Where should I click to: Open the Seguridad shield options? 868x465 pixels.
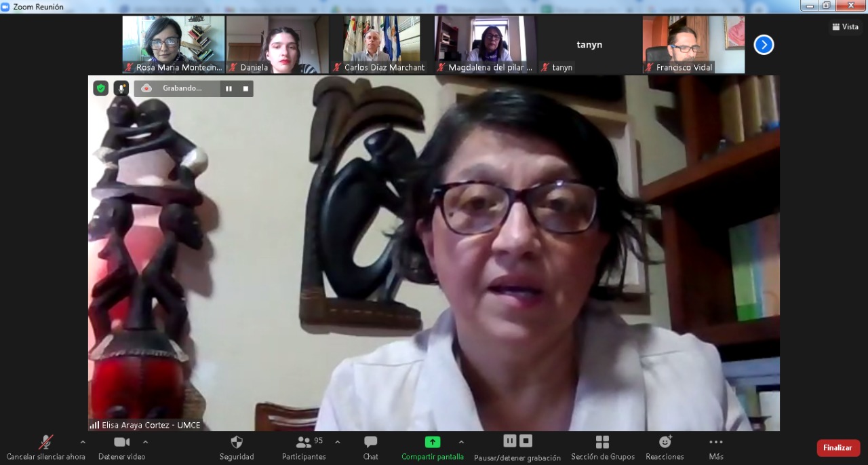pyautogui.click(x=236, y=447)
